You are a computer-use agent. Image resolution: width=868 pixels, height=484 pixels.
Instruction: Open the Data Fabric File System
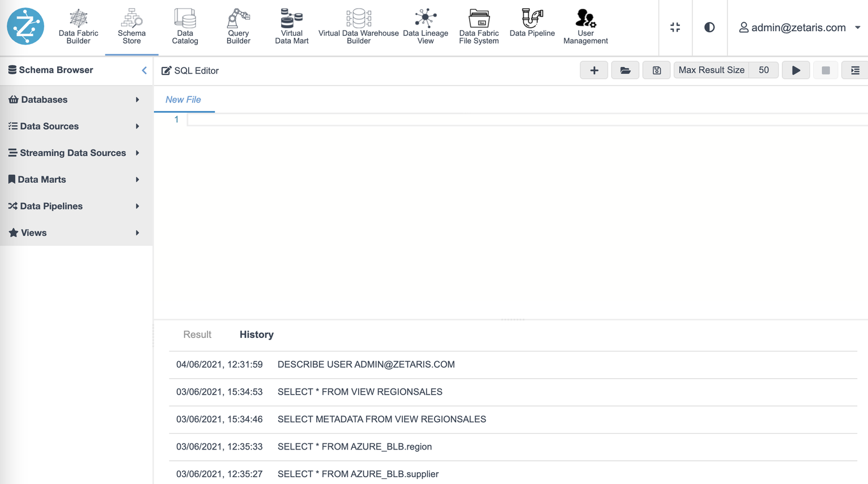[x=479, y=27]
